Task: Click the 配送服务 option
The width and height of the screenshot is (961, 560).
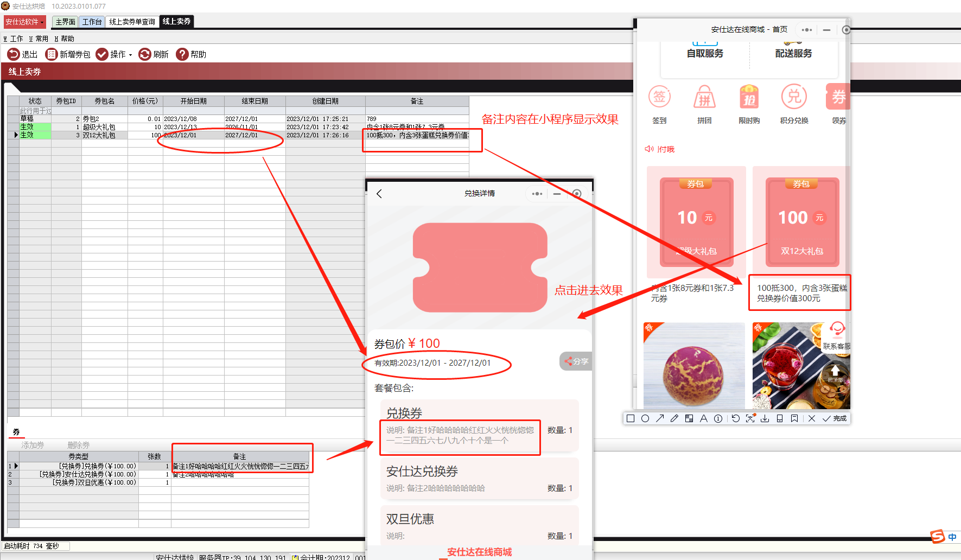Action: coord(794,53)
